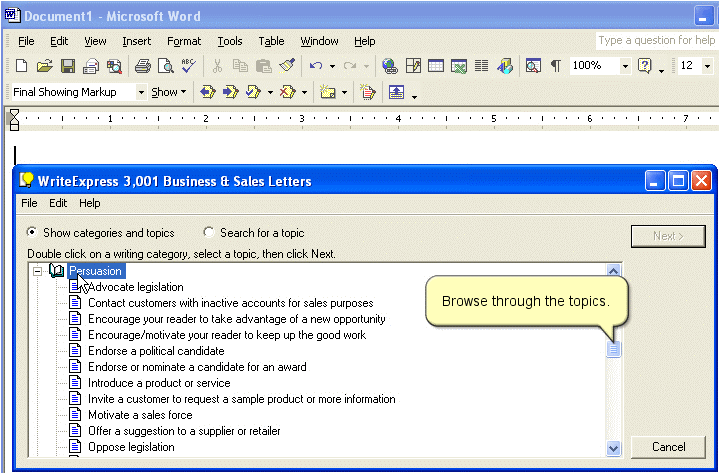The width and height of the screenshot is (719, 473).
Task: Select 'Contact customers with inactive accounts' topic
Action: [x=231, y=303]
